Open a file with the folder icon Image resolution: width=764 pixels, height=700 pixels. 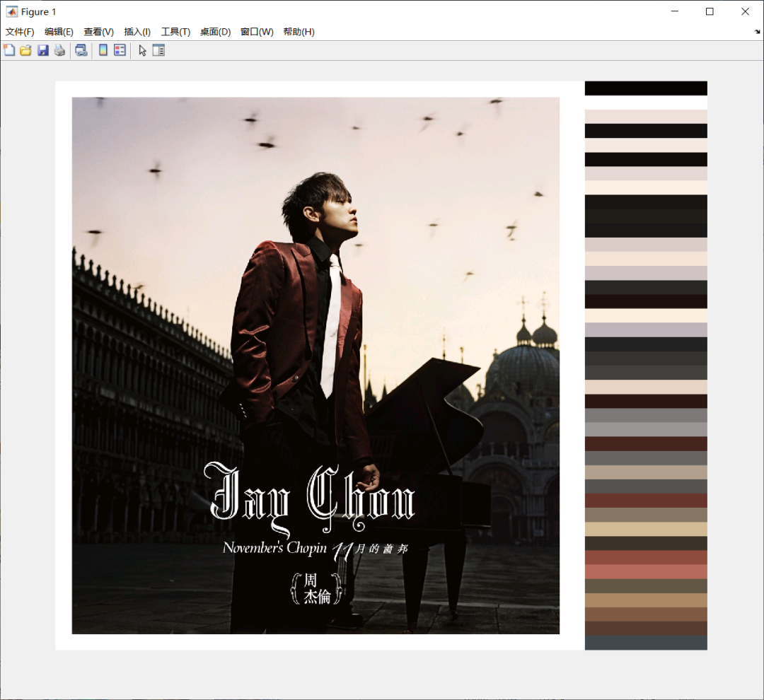[x=26, y=50]
